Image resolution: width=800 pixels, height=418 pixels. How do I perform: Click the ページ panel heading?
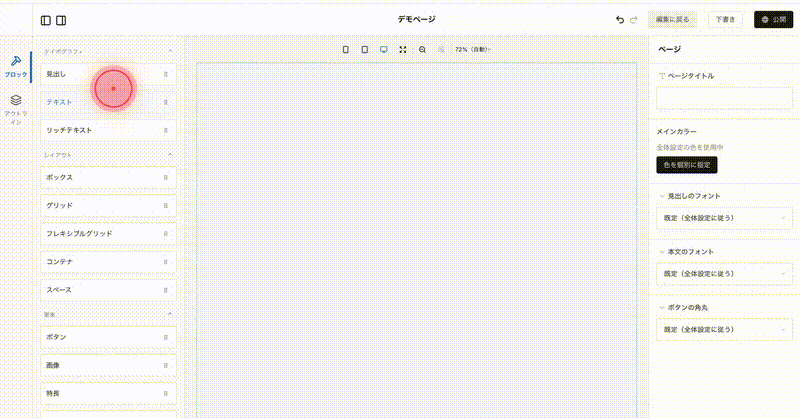point(669,49)
